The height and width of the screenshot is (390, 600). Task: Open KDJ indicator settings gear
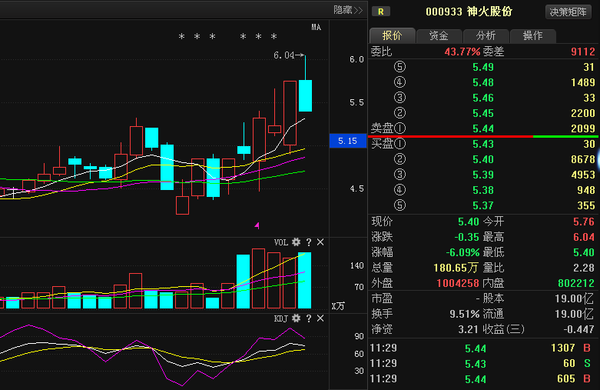point(296,318)
